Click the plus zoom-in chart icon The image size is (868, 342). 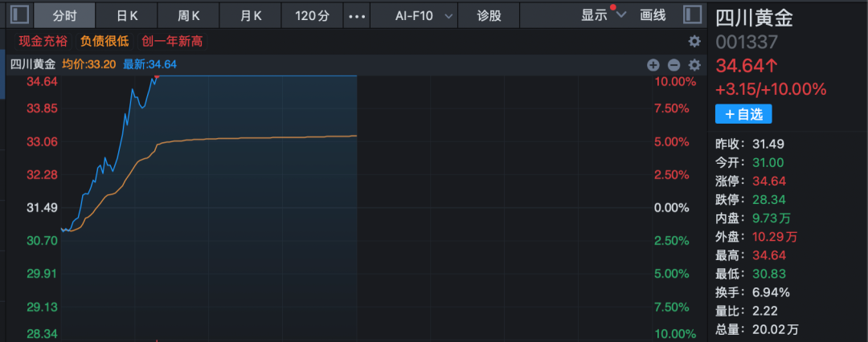click(653, 65)
